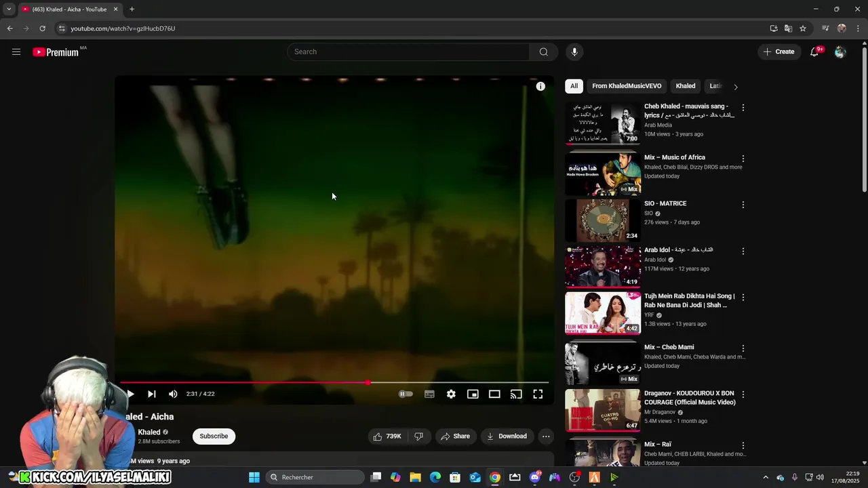Open the tab search dropdown arrow
Viewport: 868px width, 488px height.
coord(9,9)
